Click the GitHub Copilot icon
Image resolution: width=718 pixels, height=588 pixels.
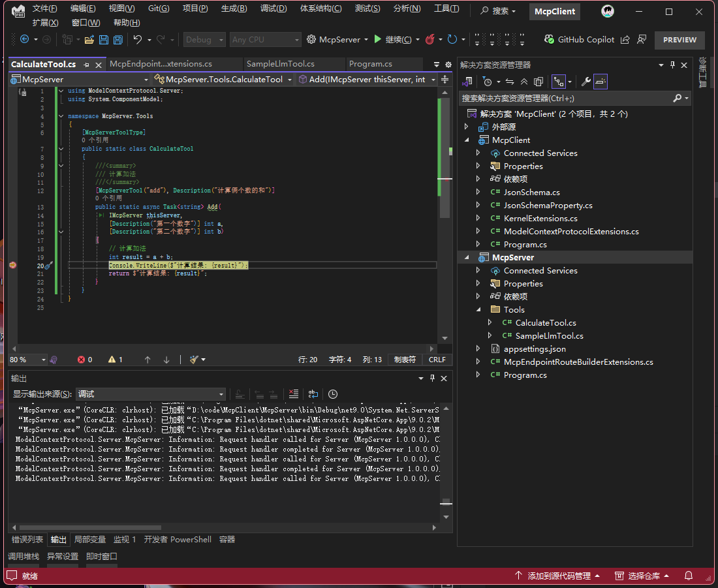tap(549, 40)
